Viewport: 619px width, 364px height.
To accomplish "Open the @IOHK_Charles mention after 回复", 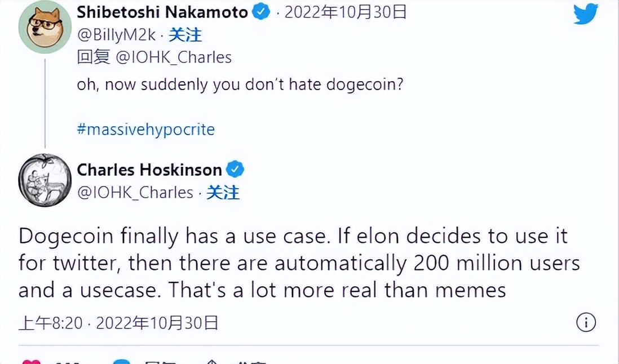I will tap(174, 57).
